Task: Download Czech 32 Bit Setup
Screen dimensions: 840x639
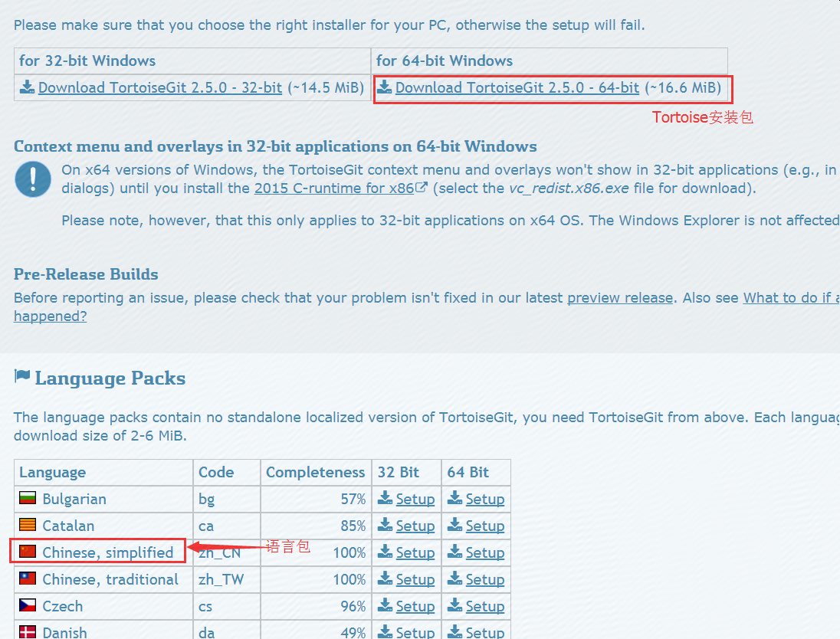Action: [415, 606]
